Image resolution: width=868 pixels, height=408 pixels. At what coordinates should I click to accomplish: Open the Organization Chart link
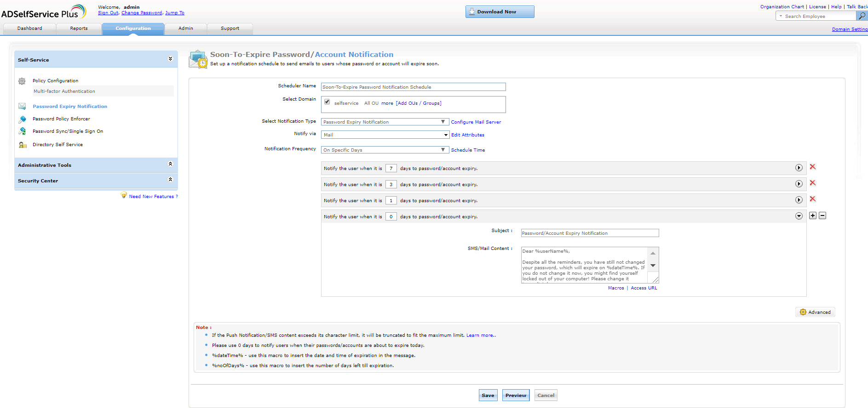click(782, 7)
